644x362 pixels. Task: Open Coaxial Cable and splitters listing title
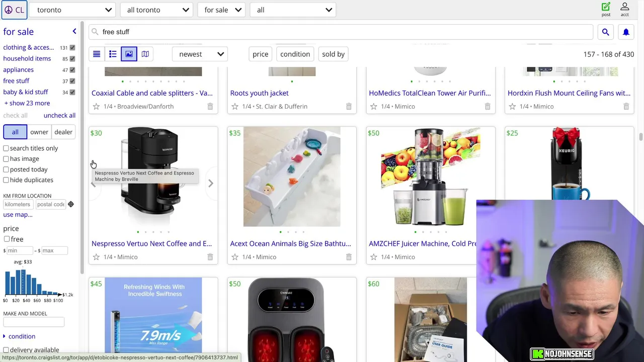tap(152, 93)
